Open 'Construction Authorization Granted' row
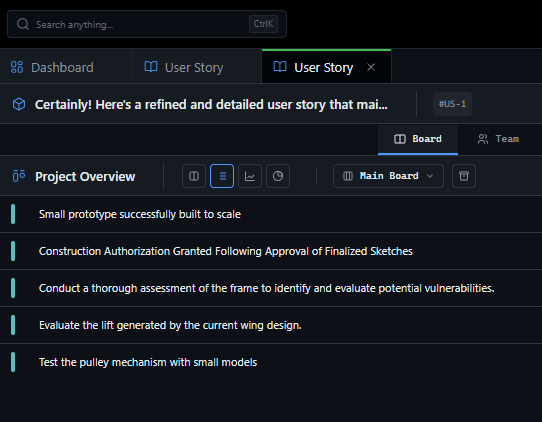 tap(271, 251)
